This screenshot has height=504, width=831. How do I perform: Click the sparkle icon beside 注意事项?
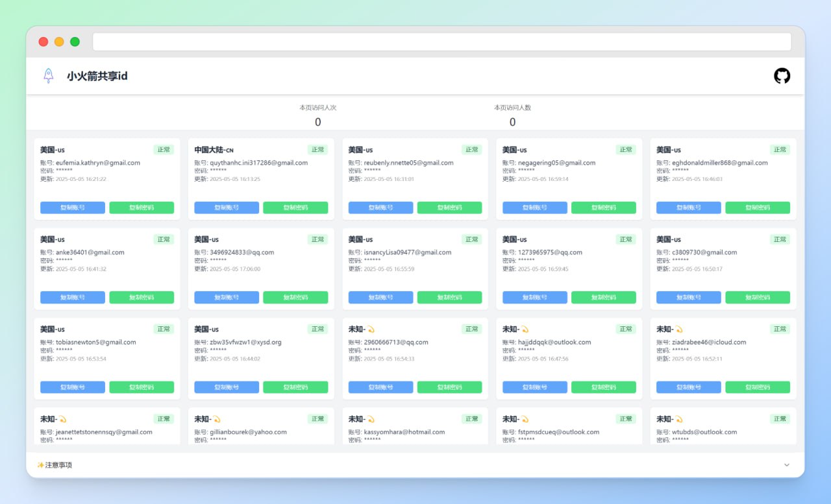pyautogui.click(x=40, y=465)
